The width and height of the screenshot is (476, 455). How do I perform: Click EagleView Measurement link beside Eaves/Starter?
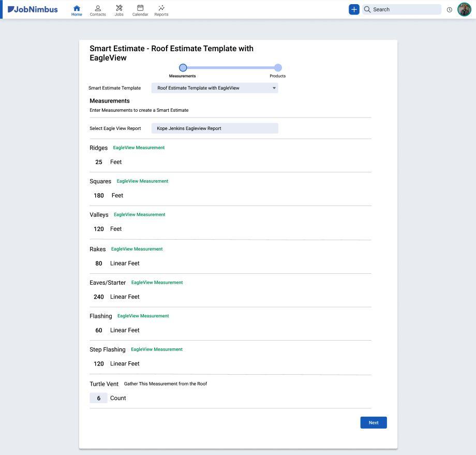pos(157,283)
